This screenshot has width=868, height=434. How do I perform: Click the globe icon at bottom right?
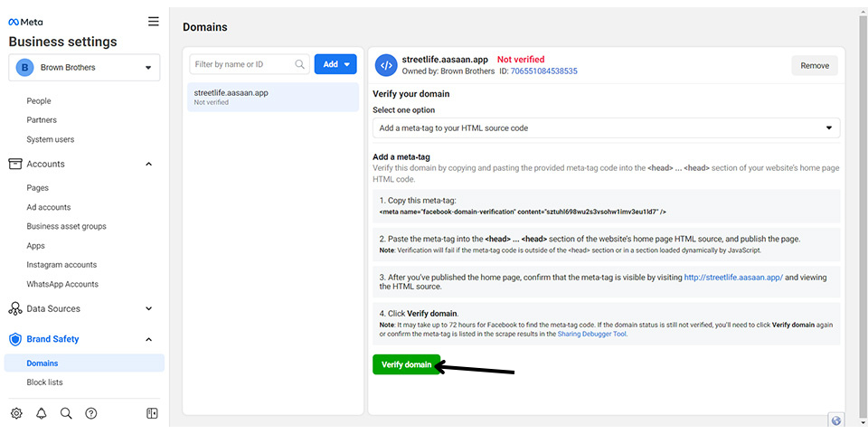(x=835, y=420)
